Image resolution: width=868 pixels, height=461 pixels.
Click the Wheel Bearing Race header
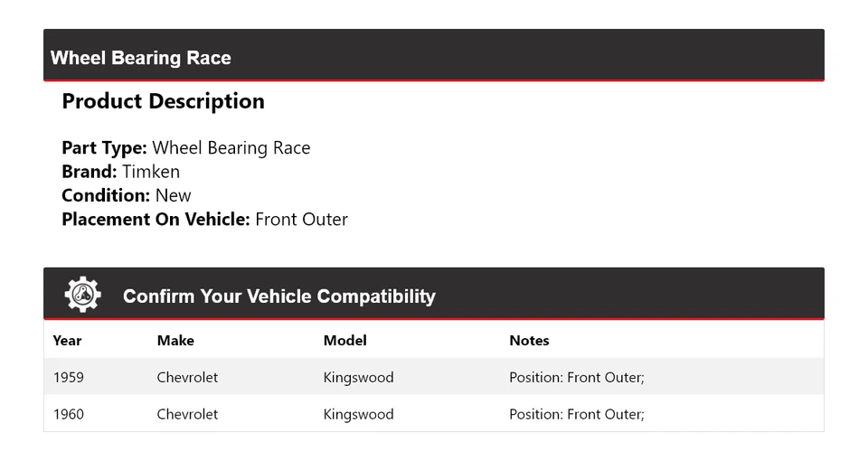[x=141, y=58]
